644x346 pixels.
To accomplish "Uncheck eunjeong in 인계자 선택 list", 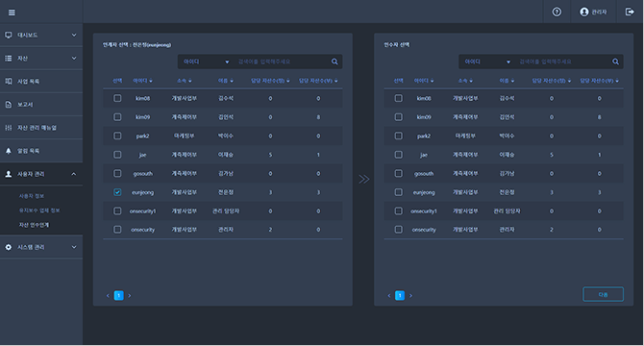I will [x=117, y=192].
